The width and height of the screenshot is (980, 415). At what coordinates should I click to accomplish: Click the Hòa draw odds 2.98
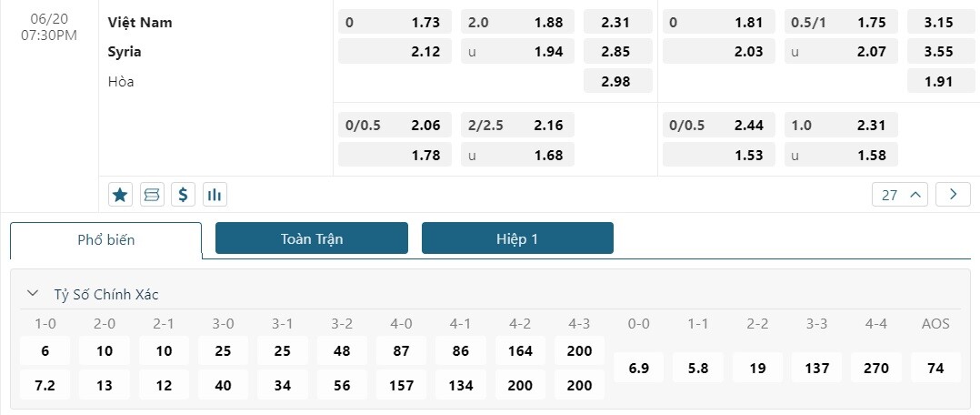click(618, 82)
